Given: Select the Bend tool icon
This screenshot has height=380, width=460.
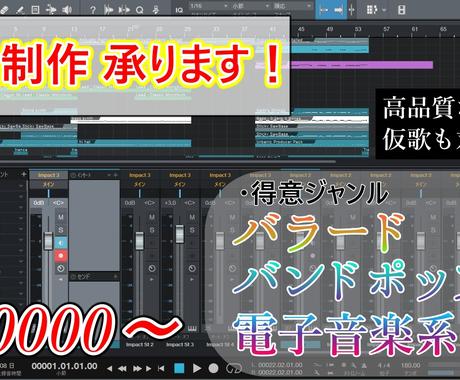Looking at the screenshot, I should pos(51,10).
